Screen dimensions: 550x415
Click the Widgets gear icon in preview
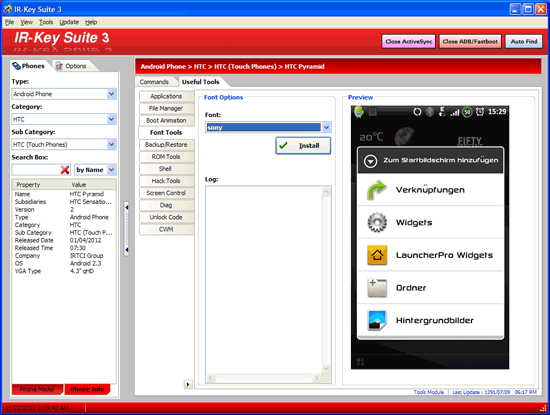[x=377, y=222]
